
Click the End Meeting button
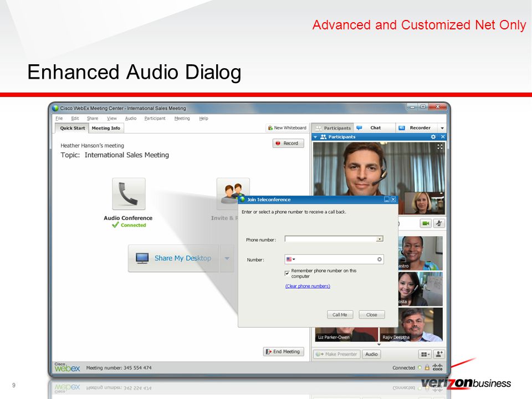pyautogui.click(x=283, y=351)
